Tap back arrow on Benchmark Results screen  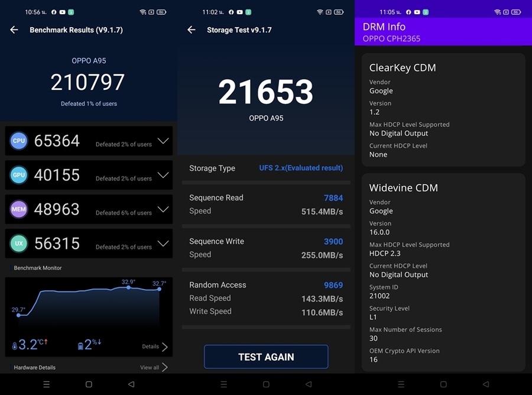[14, 30]
